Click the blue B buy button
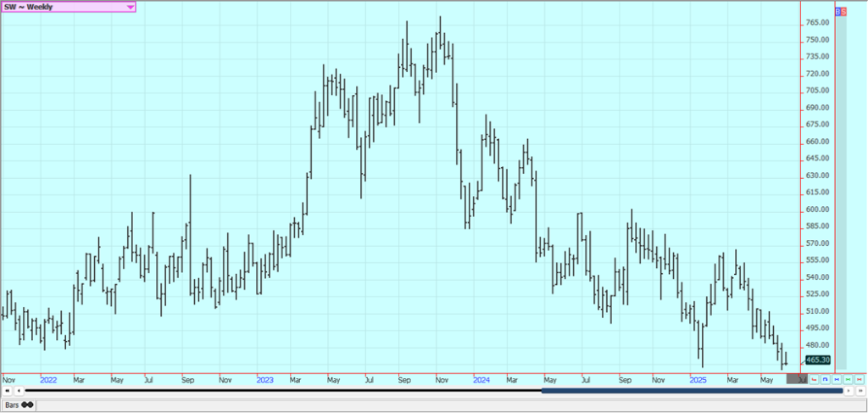This screenshot has width=868, height=413. [837, 11]
